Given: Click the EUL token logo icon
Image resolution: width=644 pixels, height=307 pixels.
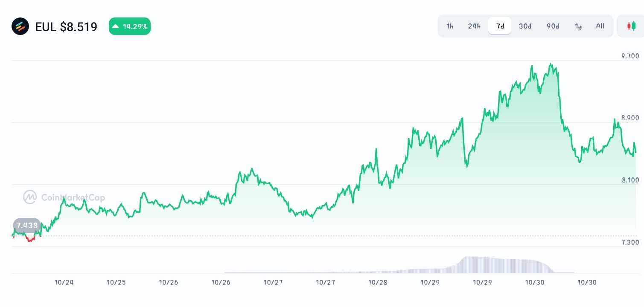Looking at the screenshot, I should point(20,26).
